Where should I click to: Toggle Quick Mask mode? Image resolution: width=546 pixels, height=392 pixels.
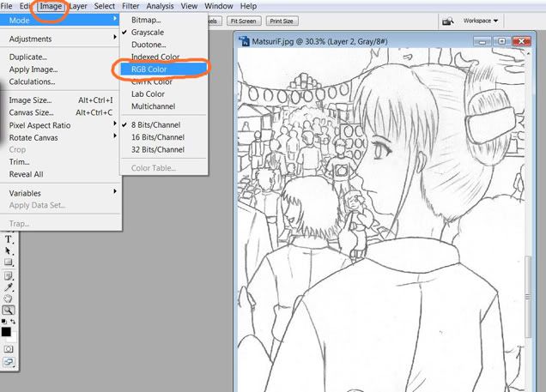click(x=9, y=349)
